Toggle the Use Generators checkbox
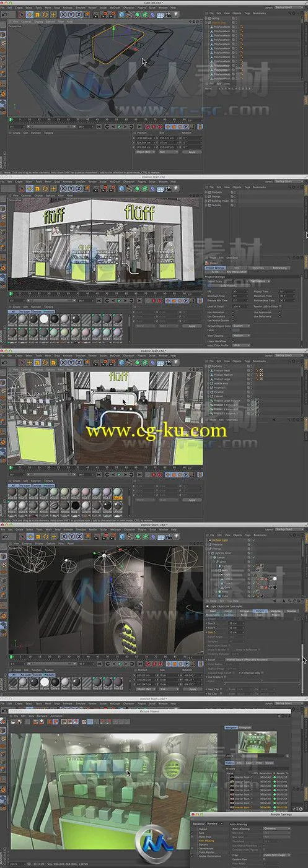 point(233,316)
